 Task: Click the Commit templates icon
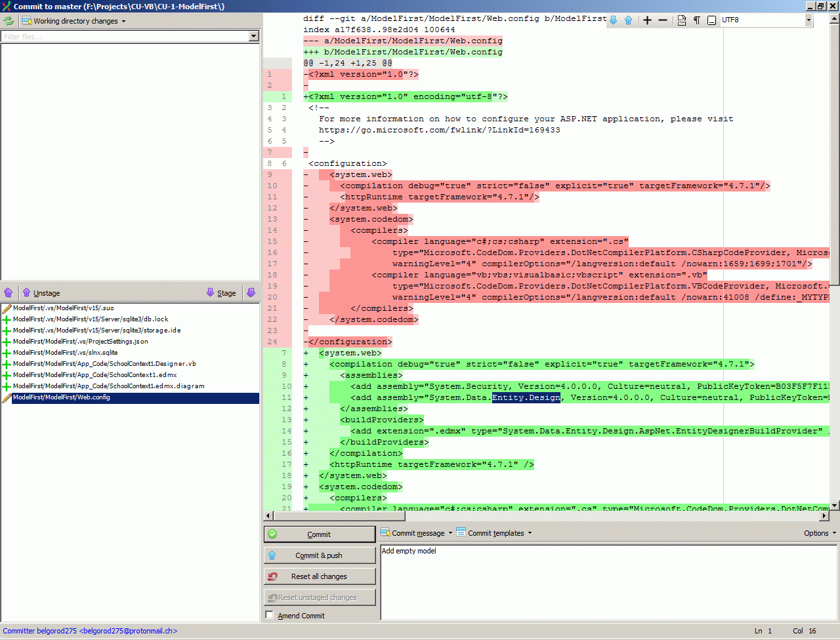tap(461, 532)
